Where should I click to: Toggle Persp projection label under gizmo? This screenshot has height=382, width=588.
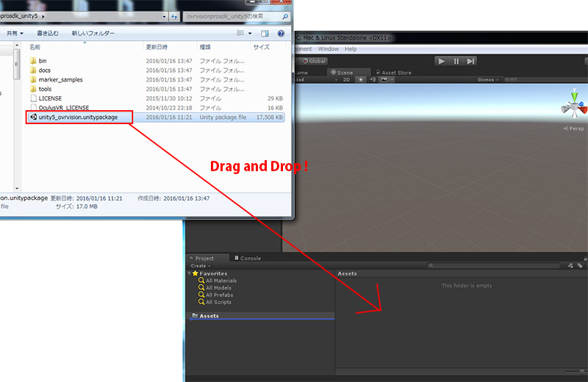click(x=576, y=129)
